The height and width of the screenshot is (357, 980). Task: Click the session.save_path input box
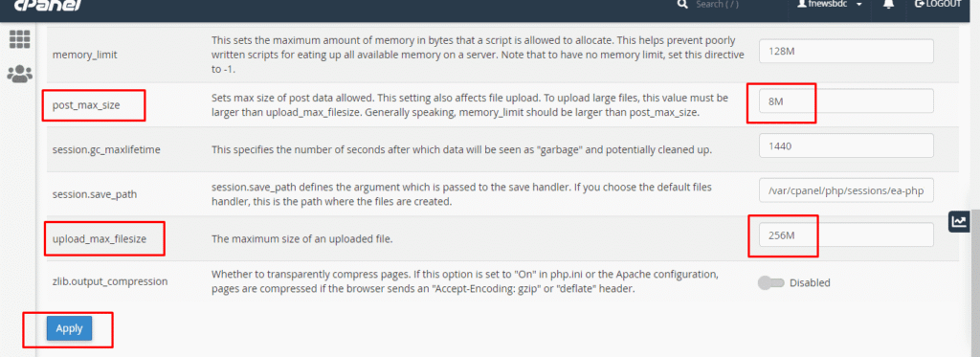point(846,190)
